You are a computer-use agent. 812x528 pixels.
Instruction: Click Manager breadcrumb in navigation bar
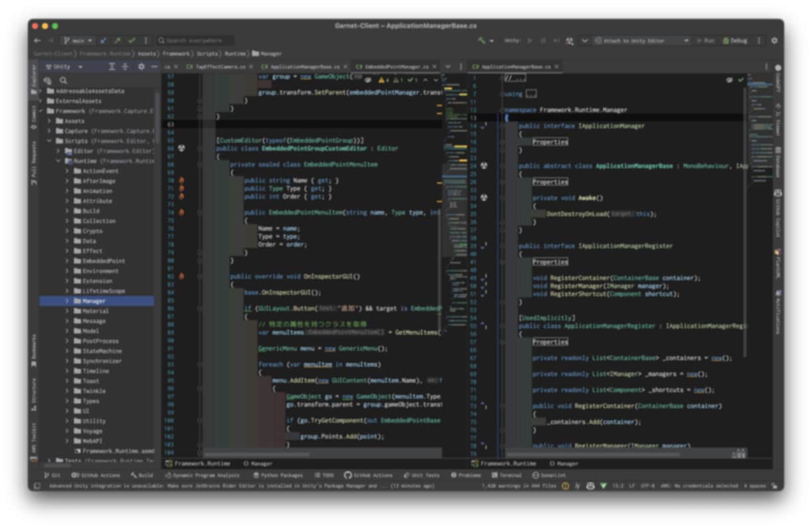267,53
